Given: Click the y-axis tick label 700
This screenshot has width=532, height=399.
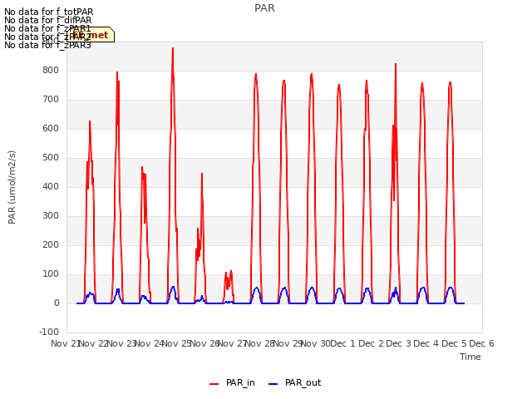Looking at the screenshot, I should pyautogui.click(x=51, y=100).
